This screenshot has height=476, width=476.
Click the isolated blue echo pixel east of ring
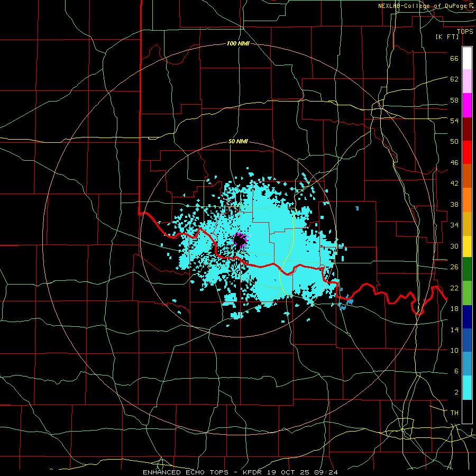tap(357, 208)
